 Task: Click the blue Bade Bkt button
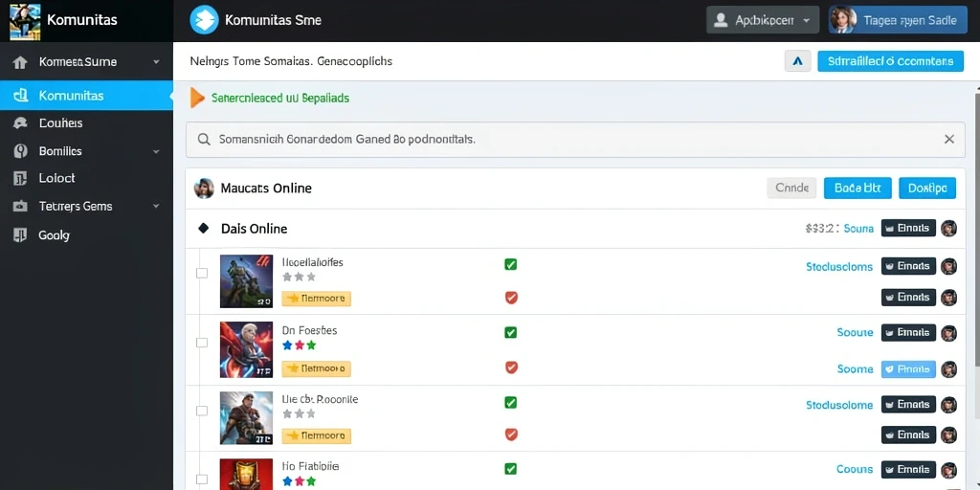tap(857, 189)
